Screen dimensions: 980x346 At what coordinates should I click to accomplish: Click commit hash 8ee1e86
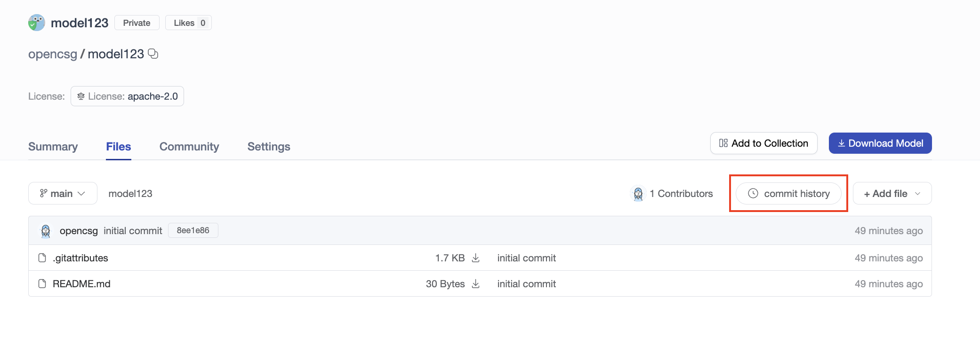tap(193, 230)
